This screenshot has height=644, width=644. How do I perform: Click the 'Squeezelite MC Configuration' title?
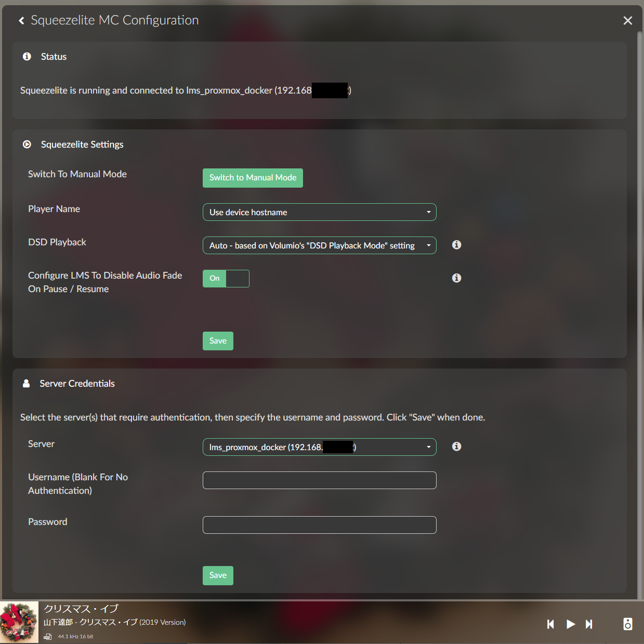click(115, 20)
